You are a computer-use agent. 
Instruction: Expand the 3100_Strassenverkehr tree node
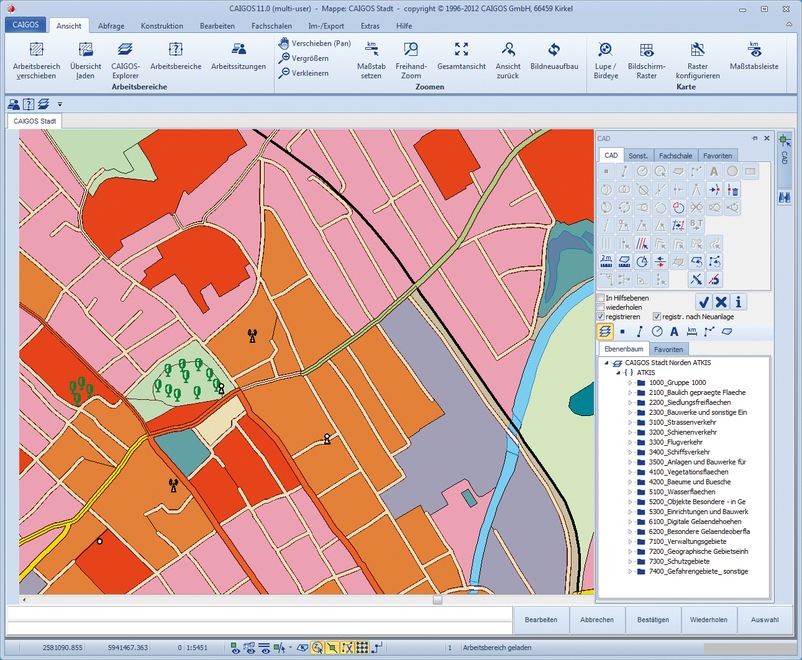(x=630, y=423)
